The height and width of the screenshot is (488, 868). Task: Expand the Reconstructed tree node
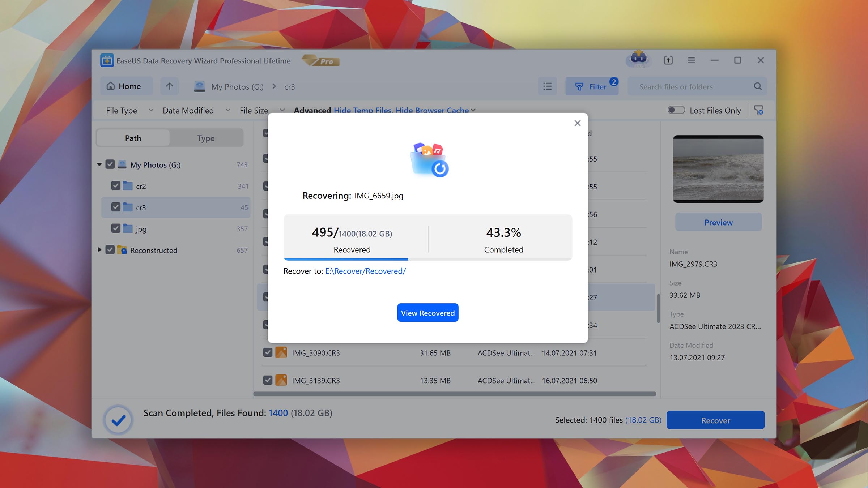(99, 250)
